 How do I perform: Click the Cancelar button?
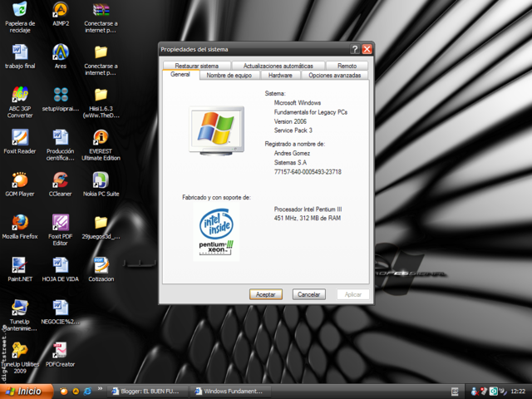[x=308, y=294]
